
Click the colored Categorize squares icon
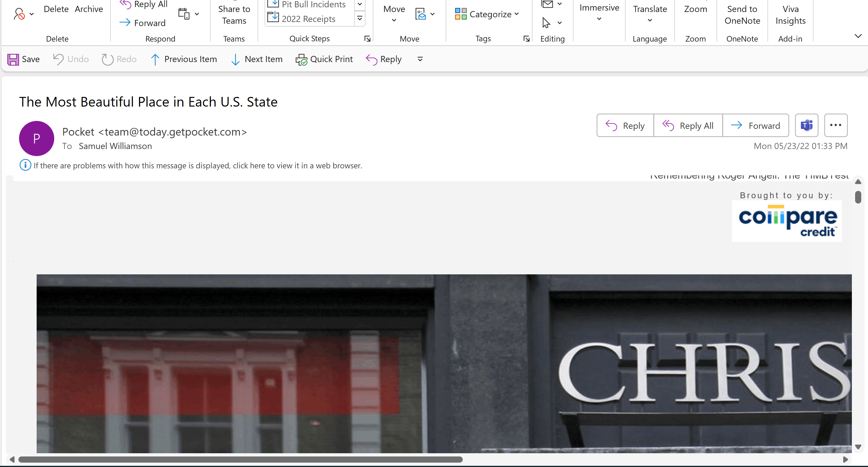coord(460,14)
